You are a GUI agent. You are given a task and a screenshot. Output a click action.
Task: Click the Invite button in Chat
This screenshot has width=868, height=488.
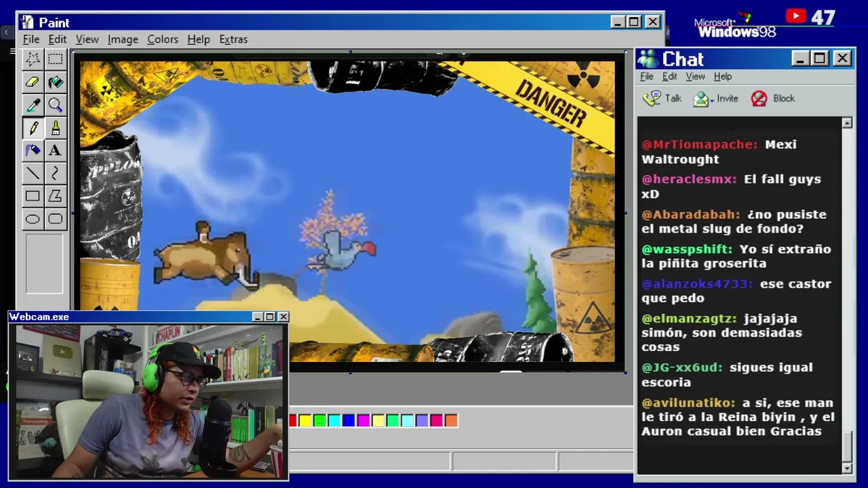click(715, 99)
